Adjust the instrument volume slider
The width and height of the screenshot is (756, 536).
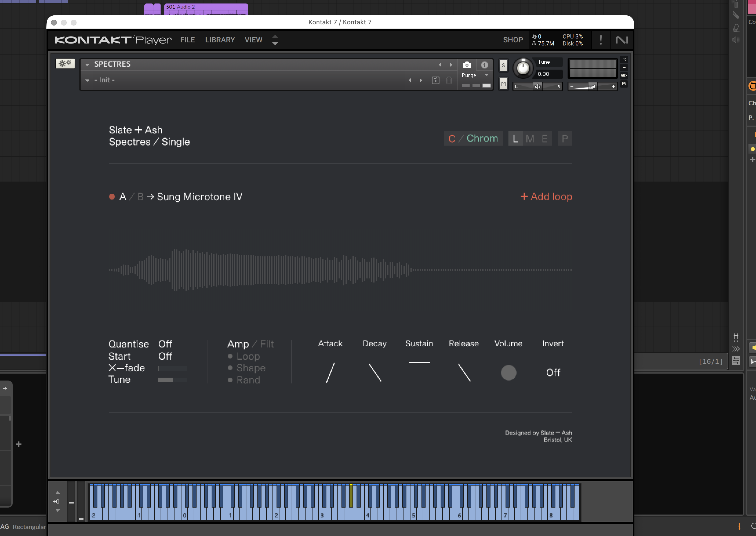[593, 86]
